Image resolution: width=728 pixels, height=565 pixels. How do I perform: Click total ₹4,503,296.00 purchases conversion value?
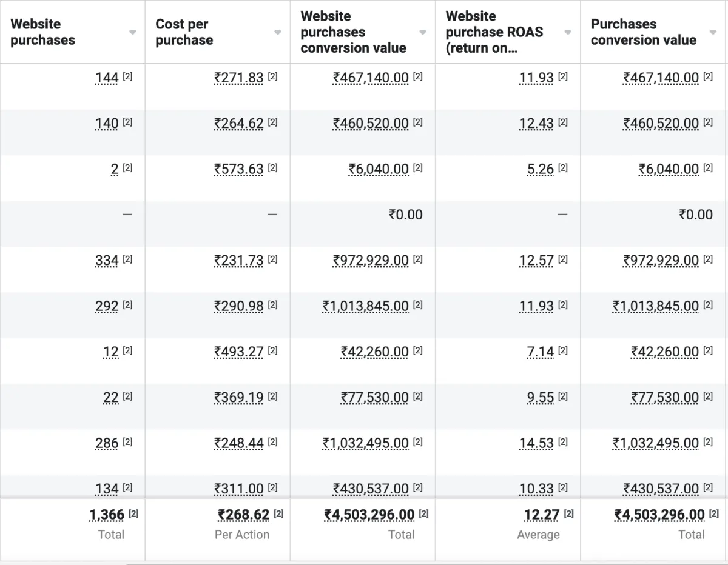tap(659, 515)
